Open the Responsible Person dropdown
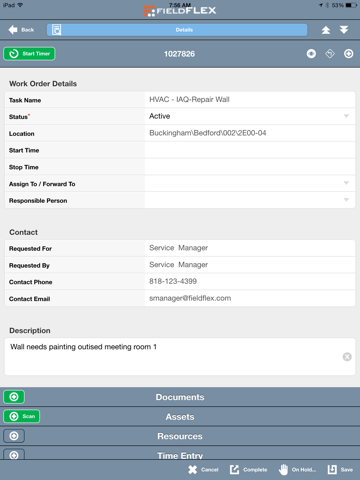Viewport: 360px width, 480px height. (250, 200)
